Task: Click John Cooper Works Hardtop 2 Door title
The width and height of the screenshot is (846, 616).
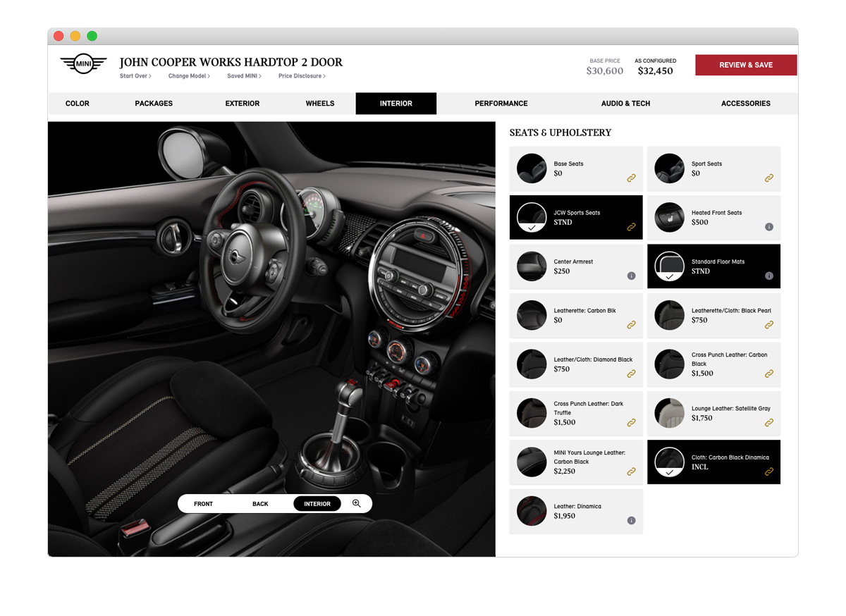Action: pyautogui.click(x=231, y=63)
